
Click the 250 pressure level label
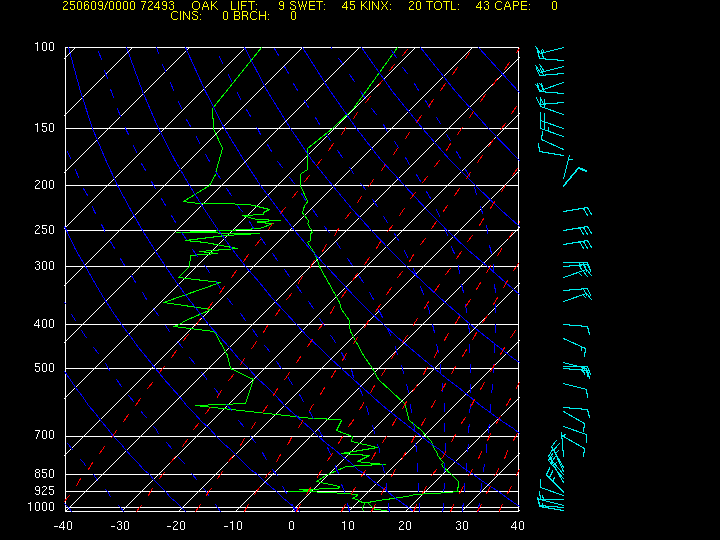pyautogui.click(x=45, y=230)
